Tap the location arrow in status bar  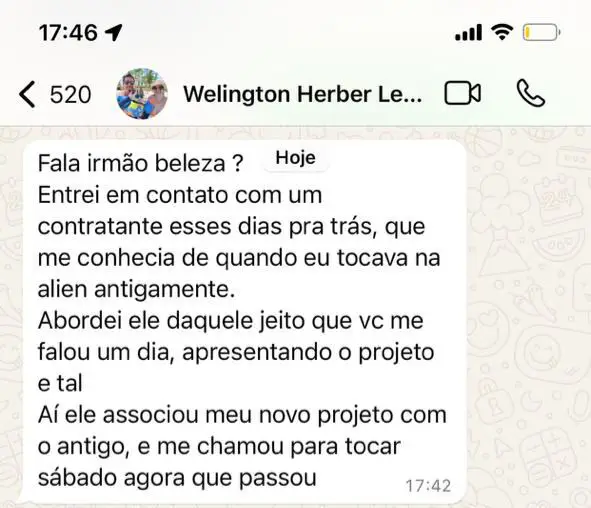coord(113,32)
